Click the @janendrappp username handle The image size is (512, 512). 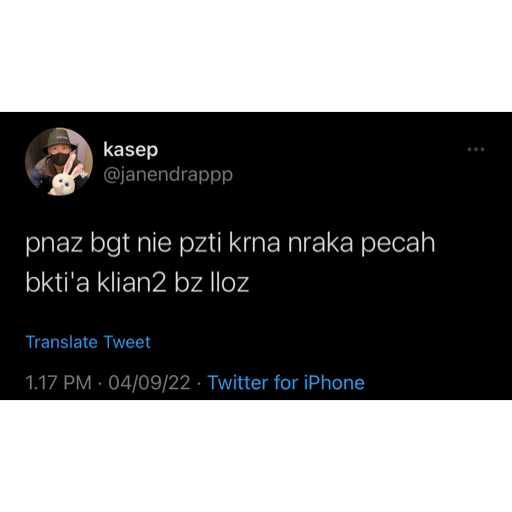click(x=168, y=175)
